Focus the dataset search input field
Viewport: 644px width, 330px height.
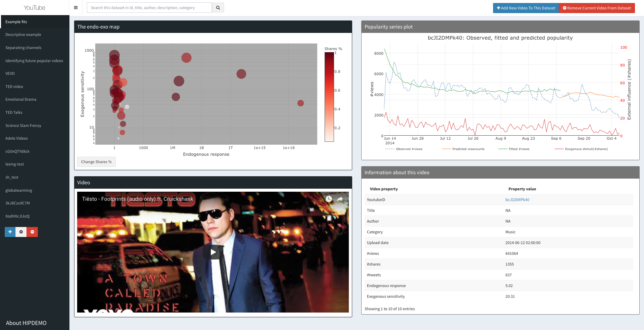(x=149, y=8)
